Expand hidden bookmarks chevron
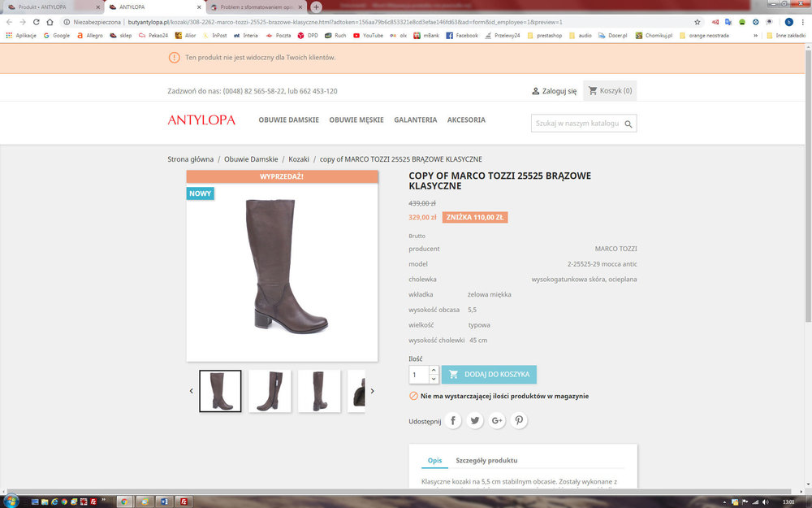The height and width of the screenshot is (508, 812). click(x=755, y=35)
